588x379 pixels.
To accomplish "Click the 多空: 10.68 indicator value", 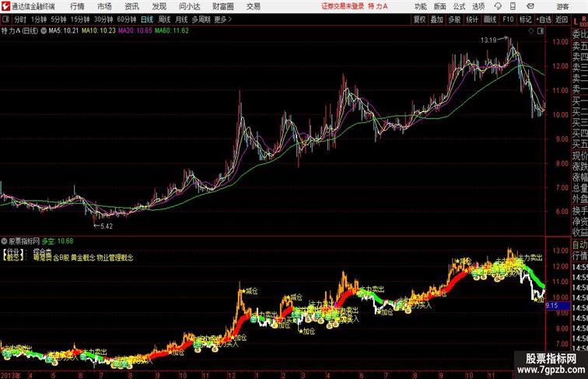I will pos(58,241).
